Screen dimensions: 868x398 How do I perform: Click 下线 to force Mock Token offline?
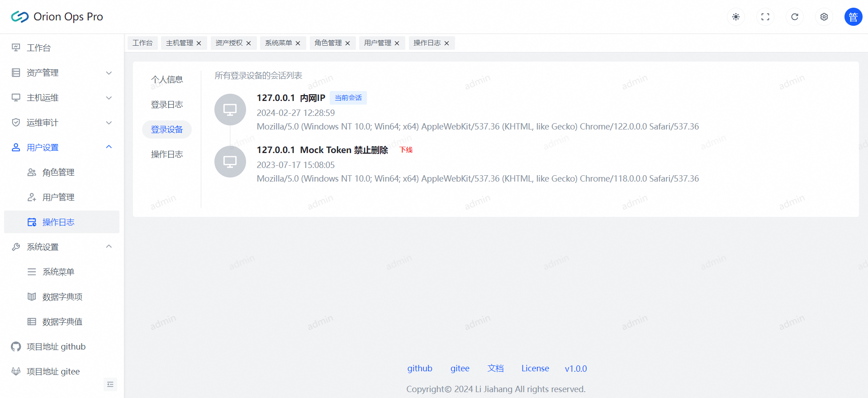pyautogui.click(x=406, y=150)
